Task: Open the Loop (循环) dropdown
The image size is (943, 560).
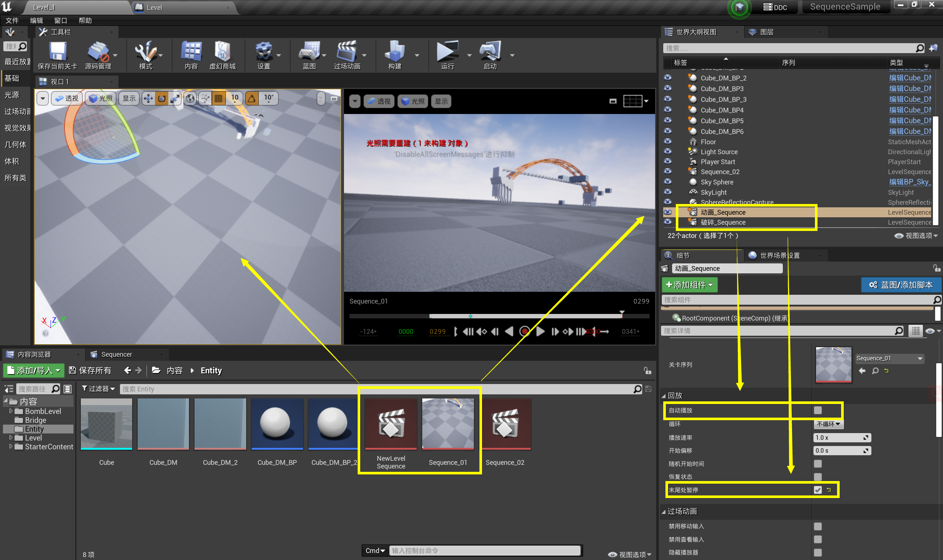Action: 828,424
